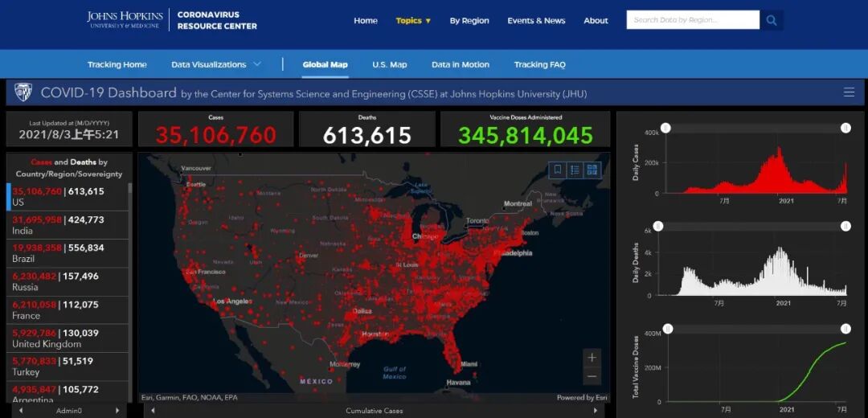Open the About page
This screenshot has width=868, height=418.
(x=596, y=20)
